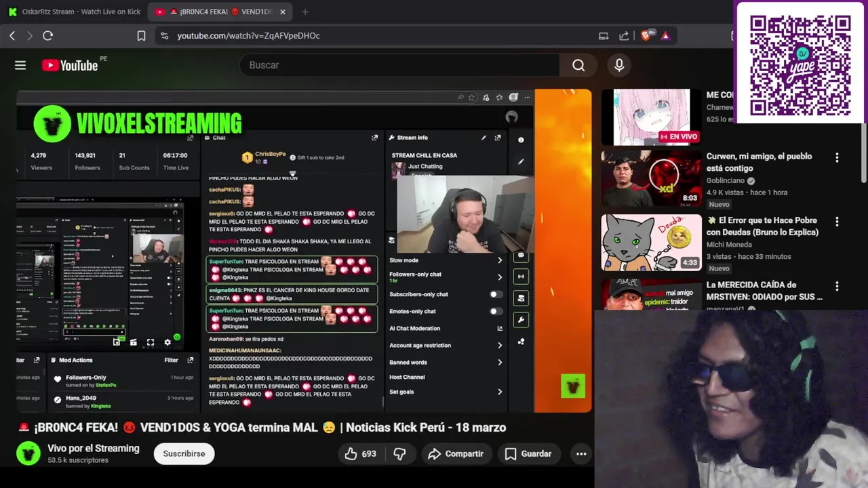Toggle Subscribers-only chat switch

[x=496, y=294]
